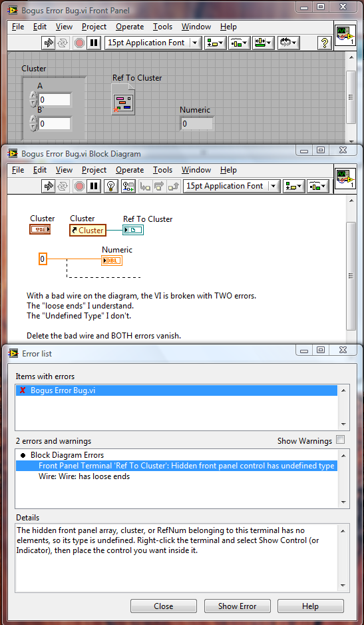Open Edit menu in Front Panel window
This screenshot has width=364, height=625.
(40, 27)
